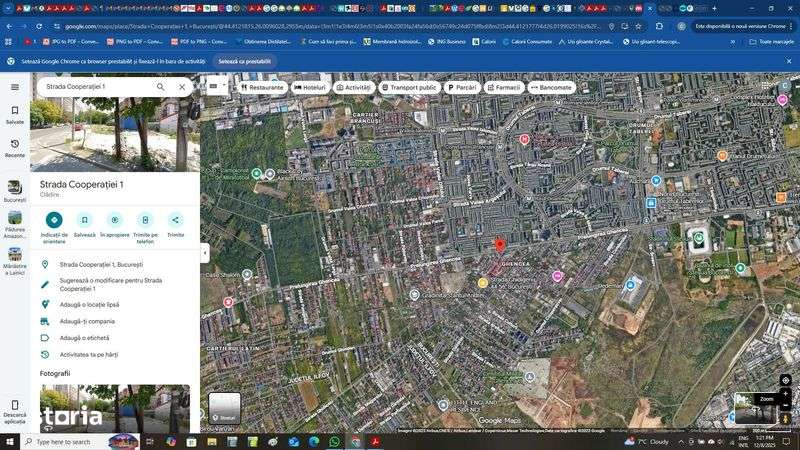Click the red location pin on map
Viewport: 800px width, 450px height.
(x=500, y=244)
